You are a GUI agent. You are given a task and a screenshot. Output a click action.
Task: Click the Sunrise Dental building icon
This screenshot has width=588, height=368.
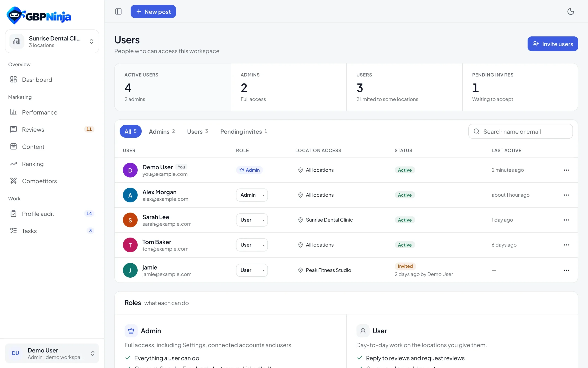(x=17, y=41)
